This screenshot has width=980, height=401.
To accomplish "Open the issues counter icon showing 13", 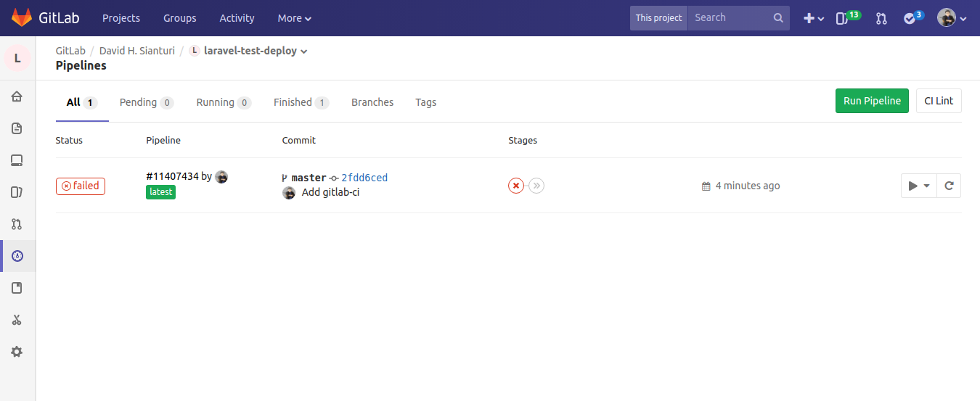I will (x=848, y=17).
